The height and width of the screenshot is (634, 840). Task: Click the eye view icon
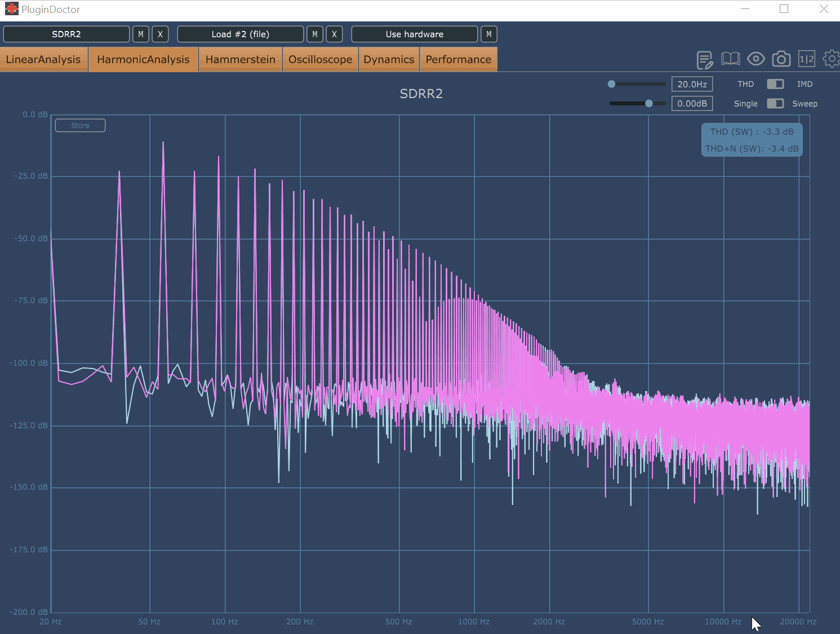pos(755,59)
